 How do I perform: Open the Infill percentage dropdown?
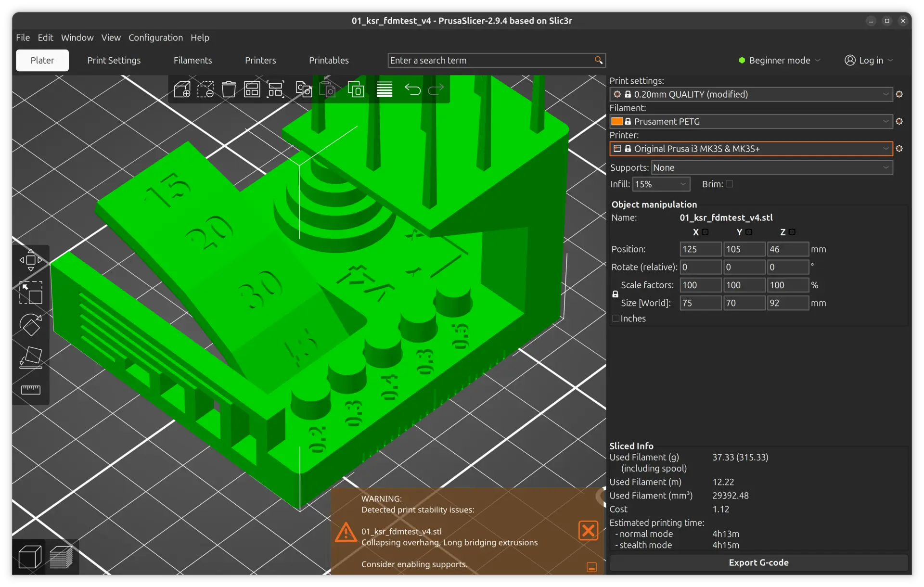click(661, 184)
